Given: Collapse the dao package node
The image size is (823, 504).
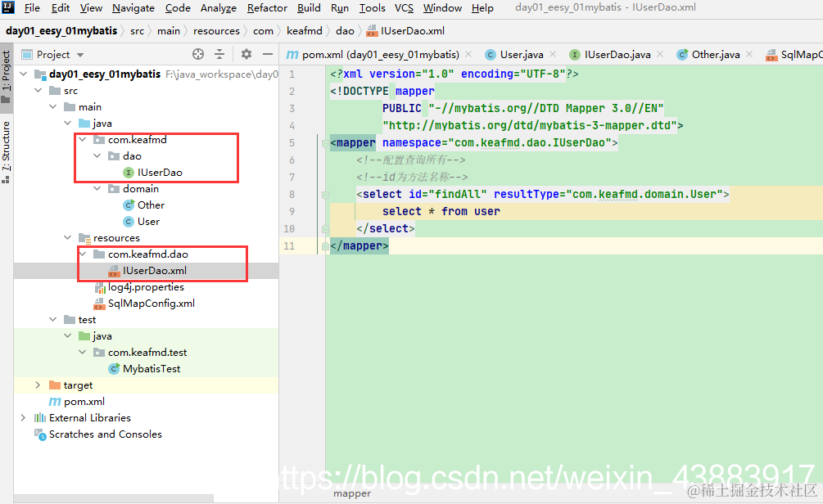Looking at the screenshot, I should click(x=97, y=155).
